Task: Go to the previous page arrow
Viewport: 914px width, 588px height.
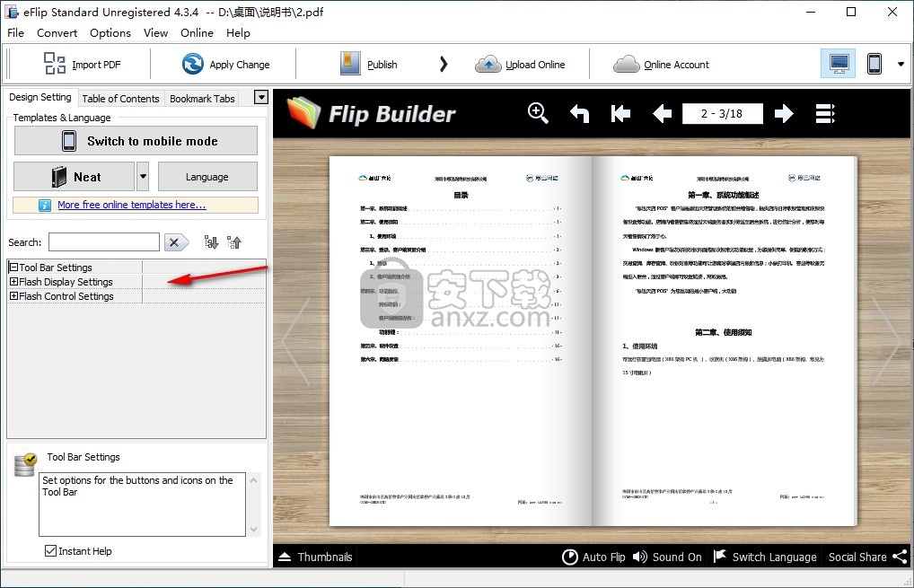Action: 662,113
